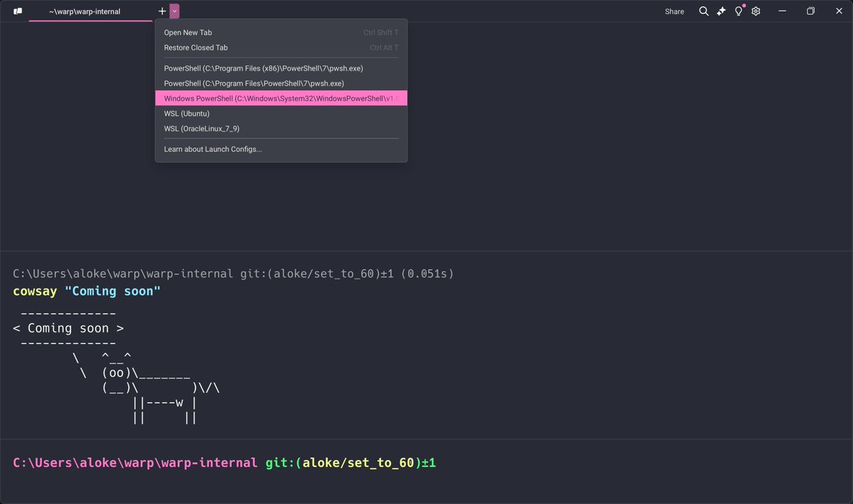This screenshot has height=504, width=853.
Task: Click the "< Coming soon >" output line
Action: click(x=68, y=328)
